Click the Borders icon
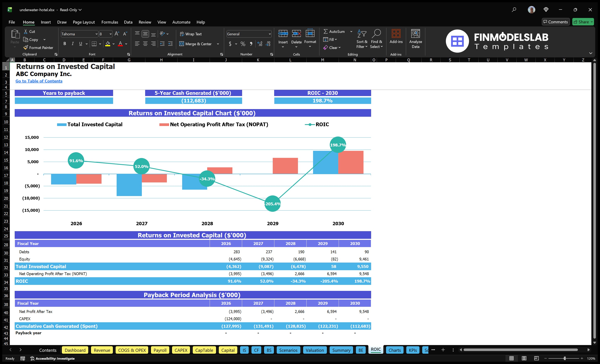Viewport: 600px width, 364px height. [x=94, y=44]
